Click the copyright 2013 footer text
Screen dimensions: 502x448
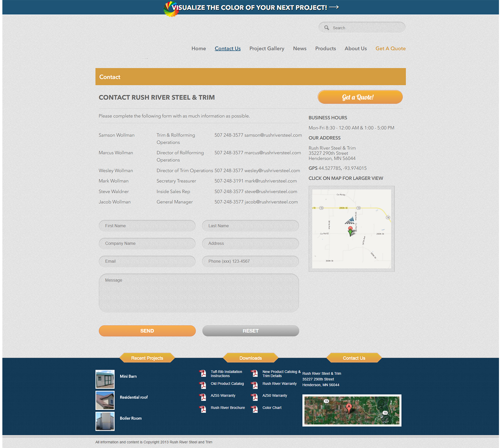tap(154, 442)
